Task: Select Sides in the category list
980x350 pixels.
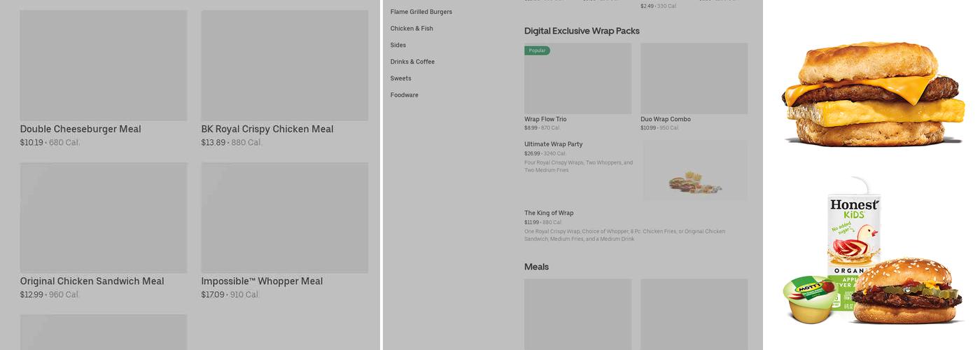Action: tap(398, 45)
